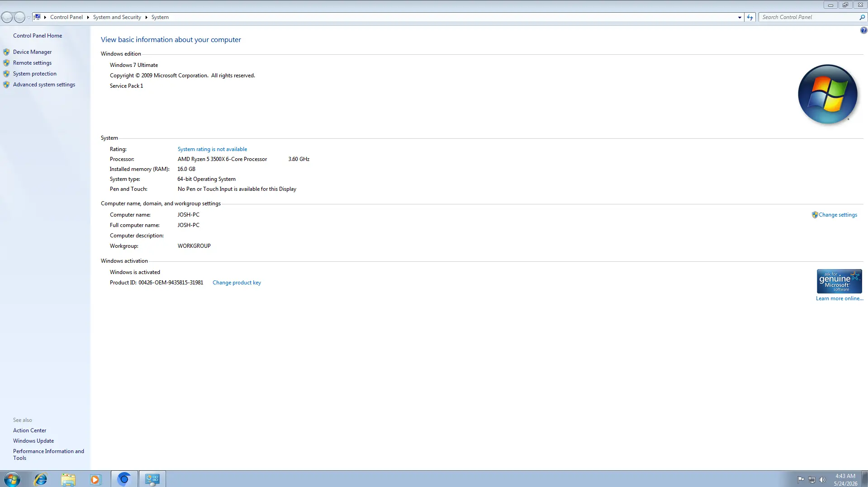Click Change product key

coord(237,283)
